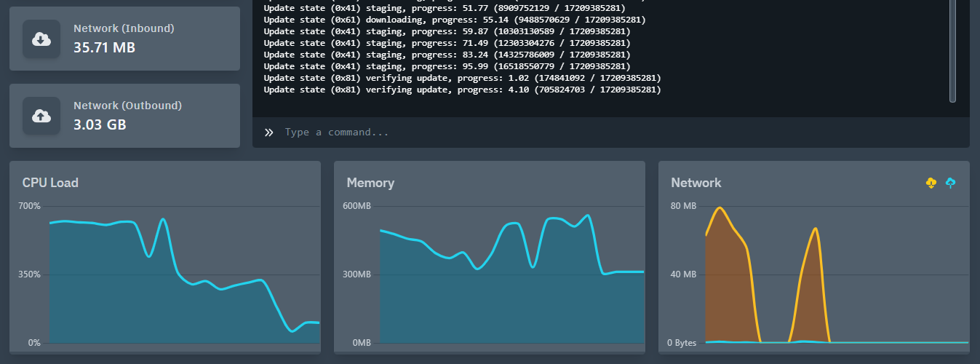The image size is (980, 364).
Task: Select the 3.03 GB outbound value
Action: 100,124
